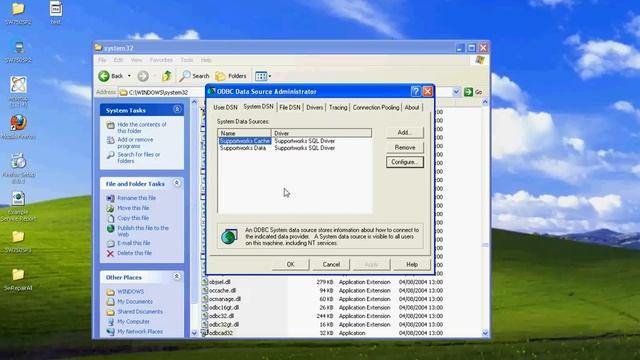Click the green Go arrow beside address bar
Screen dimensions: 640x360
click(x=468, y=92)
